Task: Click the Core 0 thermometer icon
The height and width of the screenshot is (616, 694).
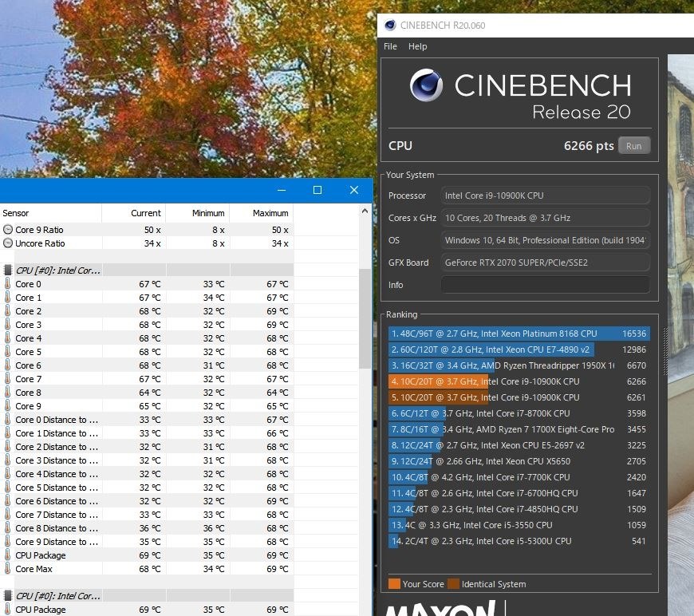Action: click(x=7, y=283)
